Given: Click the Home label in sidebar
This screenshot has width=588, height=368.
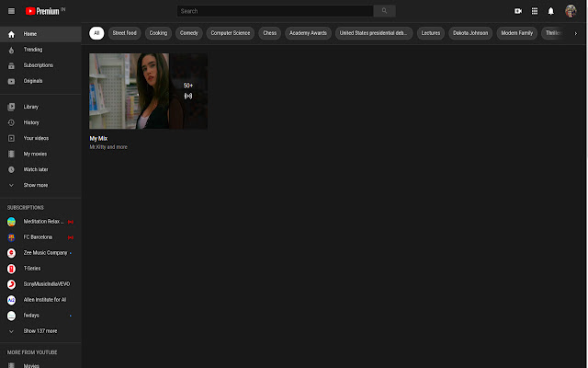Looking at the screenshot, I should pyautogui.click(x=30, y=34).
